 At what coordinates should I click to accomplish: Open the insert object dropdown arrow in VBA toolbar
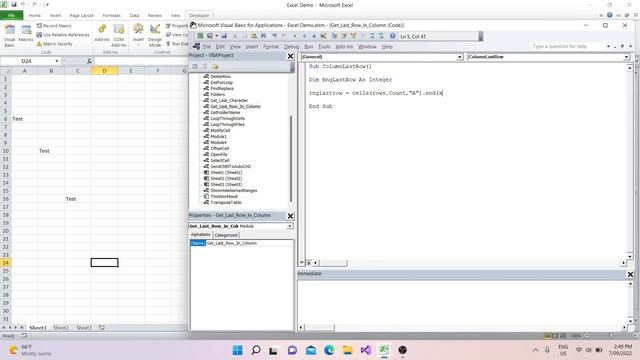click(x=217, y=36)
